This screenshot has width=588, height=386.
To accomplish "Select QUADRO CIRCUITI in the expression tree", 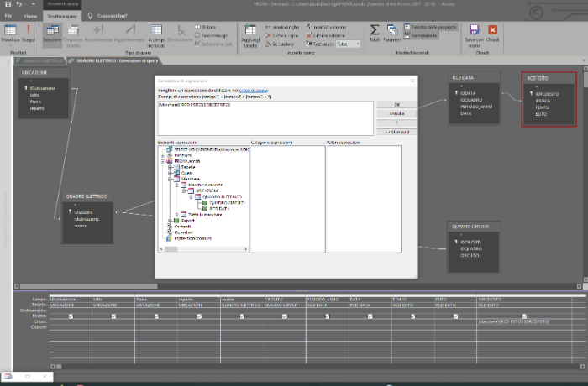I will tap(227, 203).
